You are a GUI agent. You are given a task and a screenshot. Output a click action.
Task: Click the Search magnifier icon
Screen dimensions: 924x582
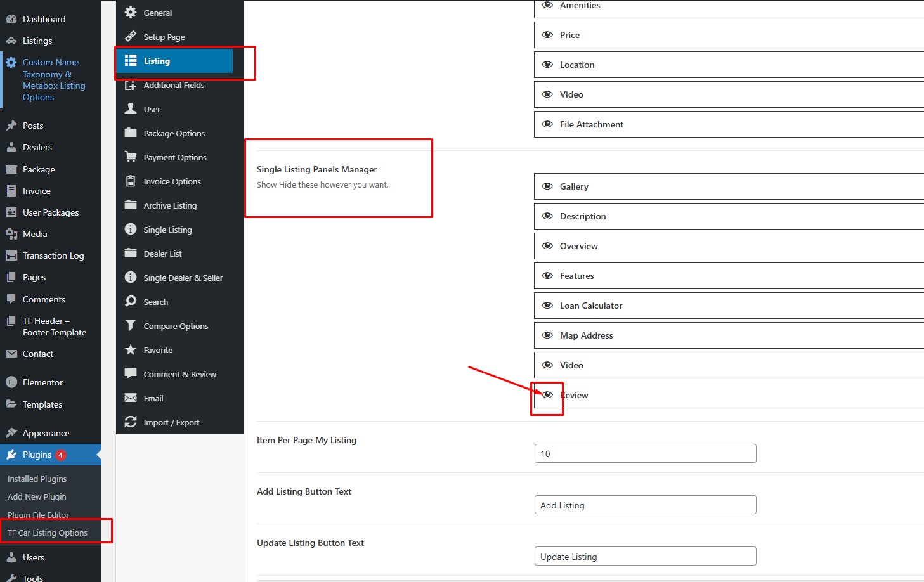point(131,301)
